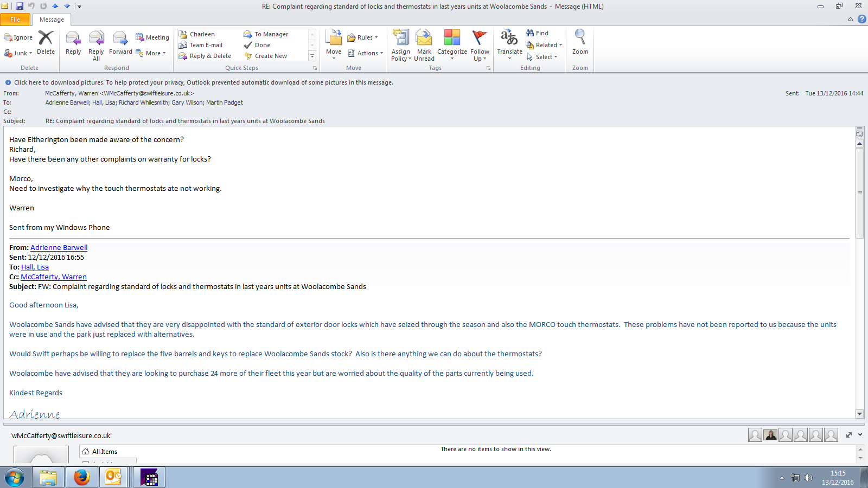Open the Junk options dropdown

(x=18, y=53)
